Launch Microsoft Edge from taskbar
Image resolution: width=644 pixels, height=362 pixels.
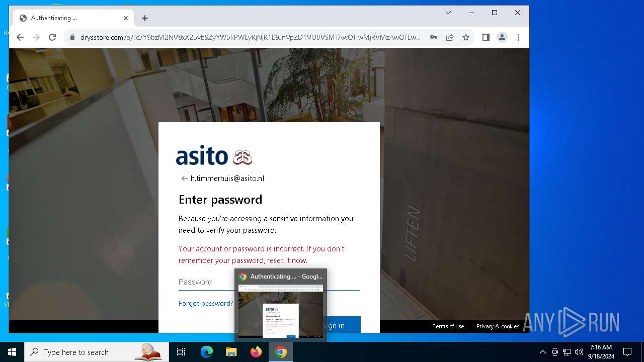point(207,352)
